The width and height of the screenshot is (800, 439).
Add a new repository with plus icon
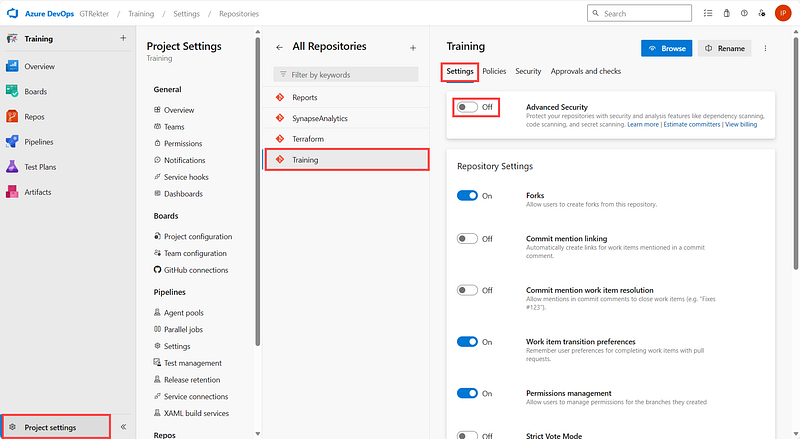(x=413, y=48)
